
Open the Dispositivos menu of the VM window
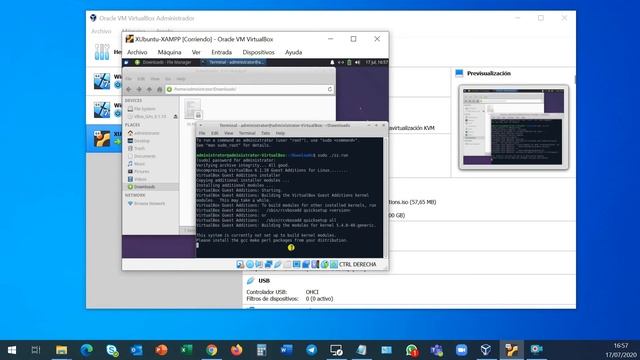pos(258,52)
